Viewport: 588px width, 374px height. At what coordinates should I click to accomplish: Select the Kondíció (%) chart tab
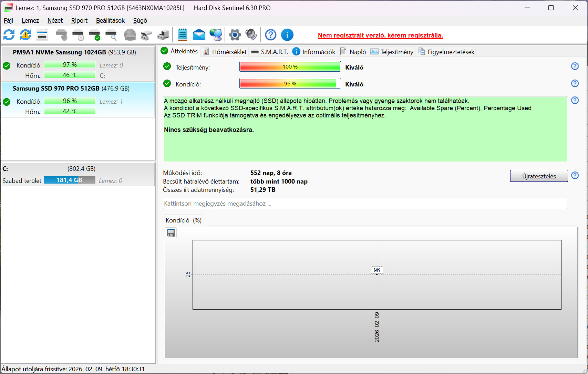183,220
